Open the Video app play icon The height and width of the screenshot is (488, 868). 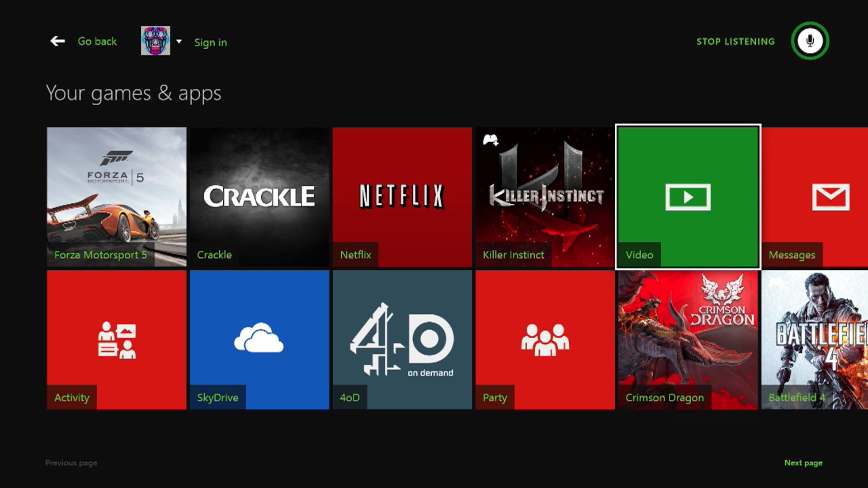[x=688, y=197]
